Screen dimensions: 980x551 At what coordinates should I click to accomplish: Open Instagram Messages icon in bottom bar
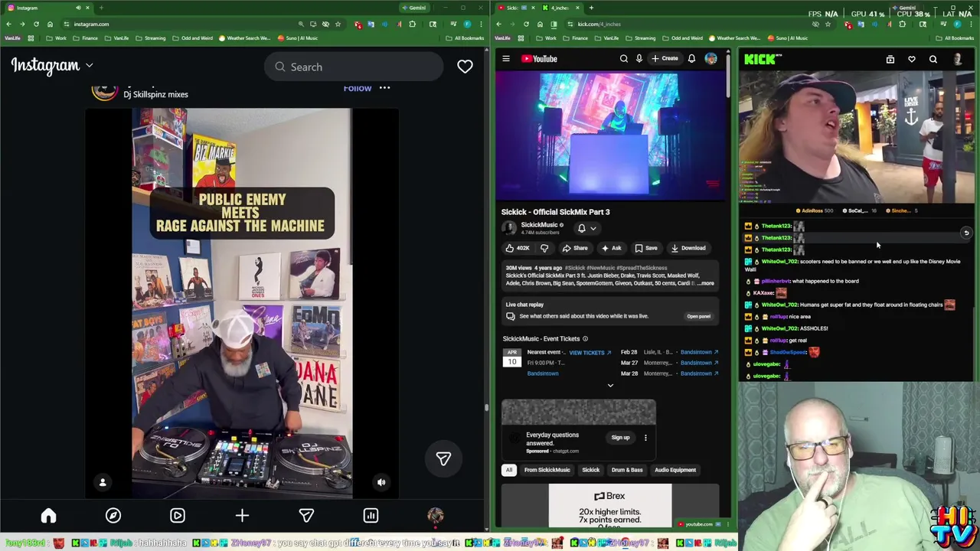click(x=306, y=516)
